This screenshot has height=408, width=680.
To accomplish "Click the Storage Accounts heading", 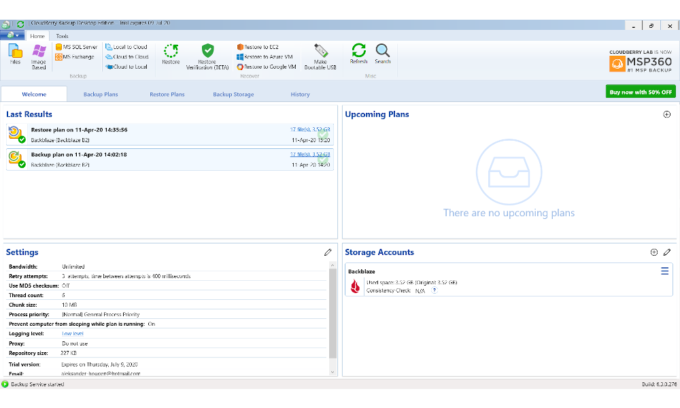I will coord(379,252).
